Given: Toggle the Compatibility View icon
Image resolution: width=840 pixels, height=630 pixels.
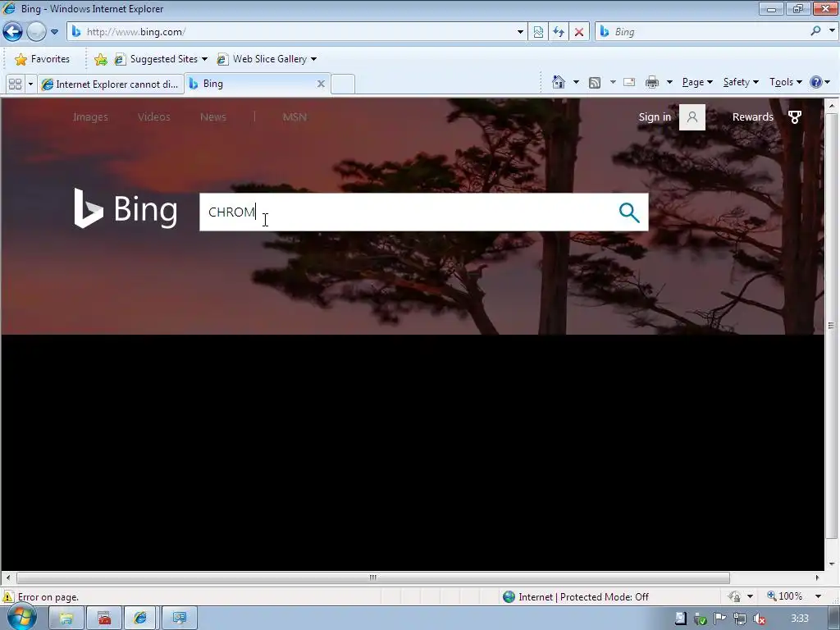Looking at the screenshot, I should coord(538,32).
